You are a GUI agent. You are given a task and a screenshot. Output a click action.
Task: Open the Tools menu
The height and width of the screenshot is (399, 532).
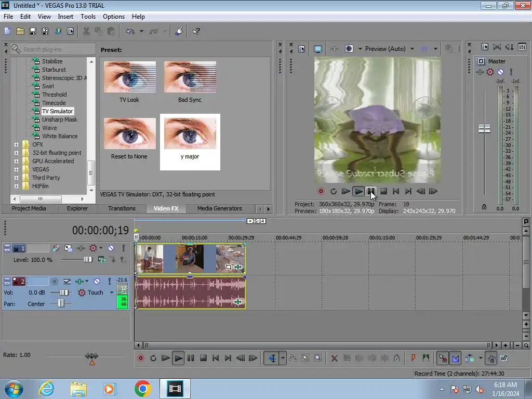88,16
